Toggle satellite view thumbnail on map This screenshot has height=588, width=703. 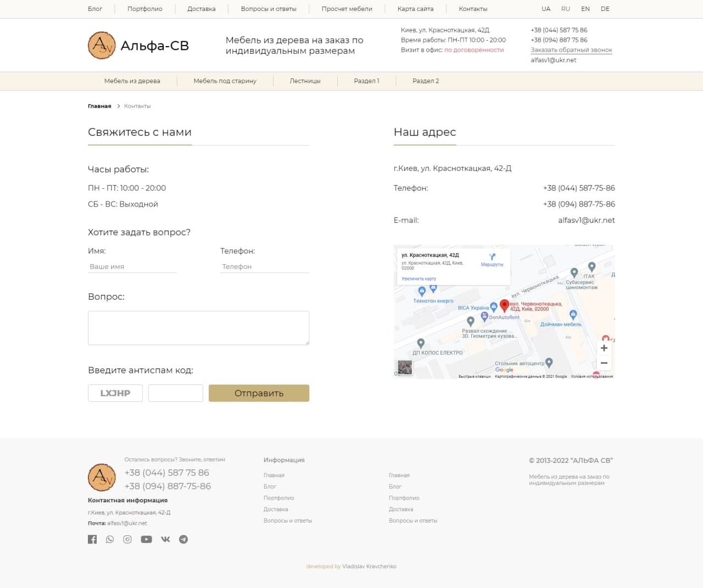(x=405, y=367)
